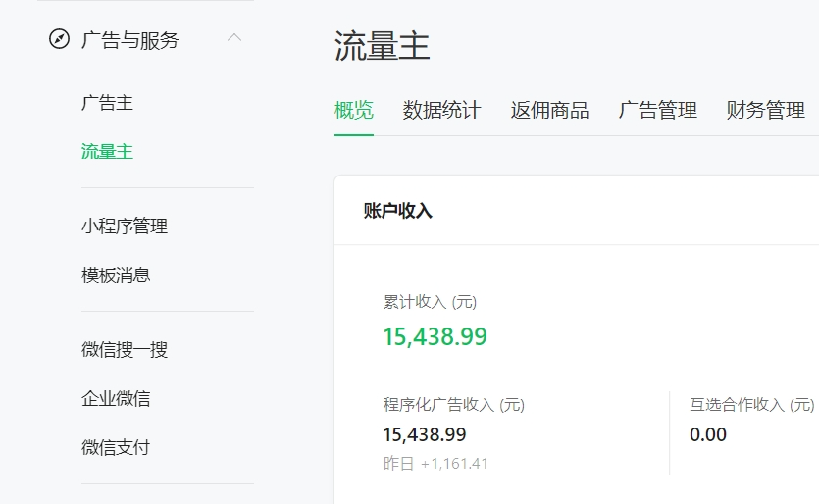The image size is (819, 504).
Task: Click the 互选合作收入 (元) label
Action: [x=752, y=405]
